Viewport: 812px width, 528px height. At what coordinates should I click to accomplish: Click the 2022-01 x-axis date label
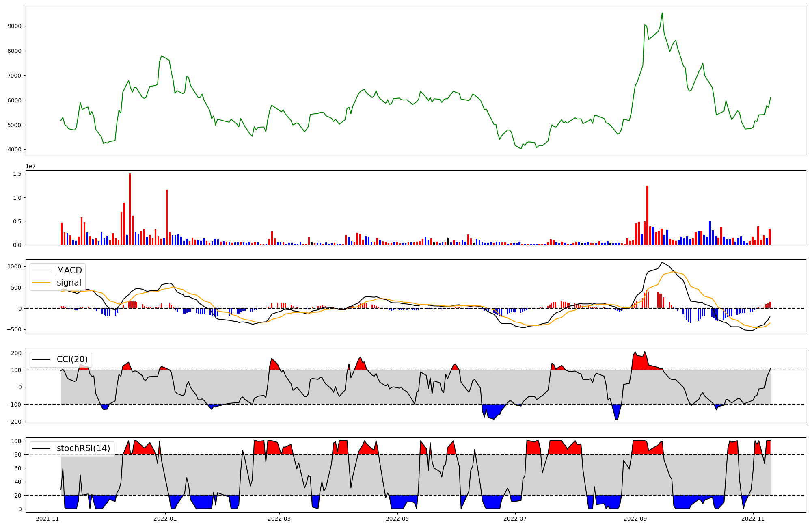(x=165, y=519)
